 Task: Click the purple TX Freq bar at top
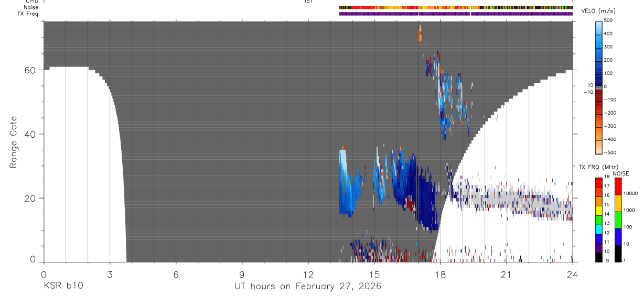456,14
